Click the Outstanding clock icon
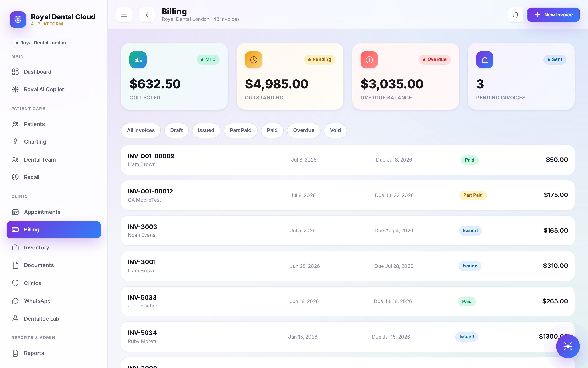Viewport: 588px width, 368px height. point(253,60)
